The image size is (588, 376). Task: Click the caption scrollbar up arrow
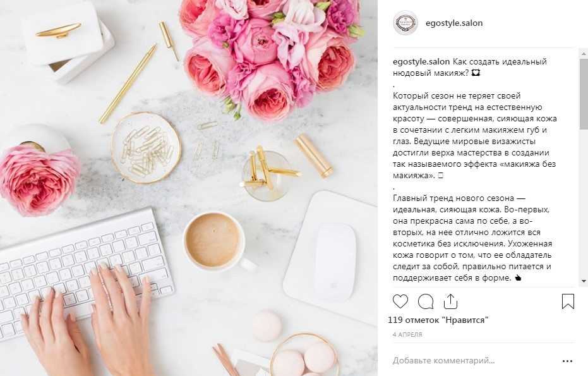[x=584, y=54]
